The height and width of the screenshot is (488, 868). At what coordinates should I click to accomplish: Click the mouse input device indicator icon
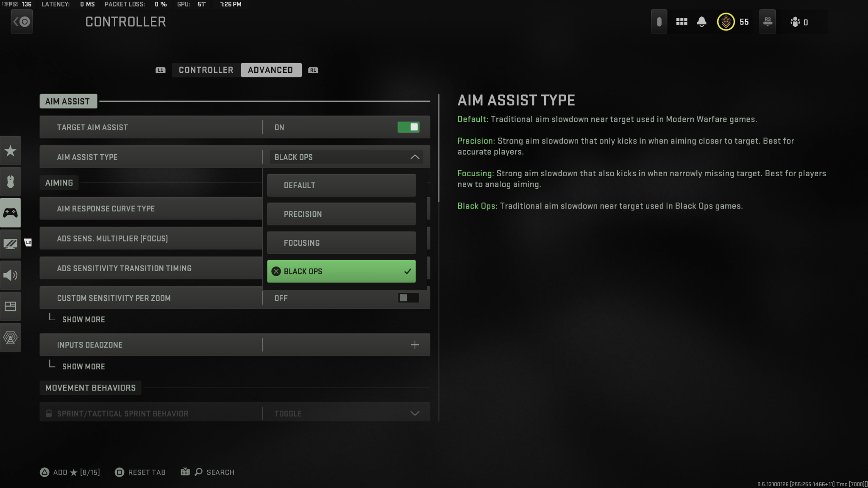(x=659, y=22)
